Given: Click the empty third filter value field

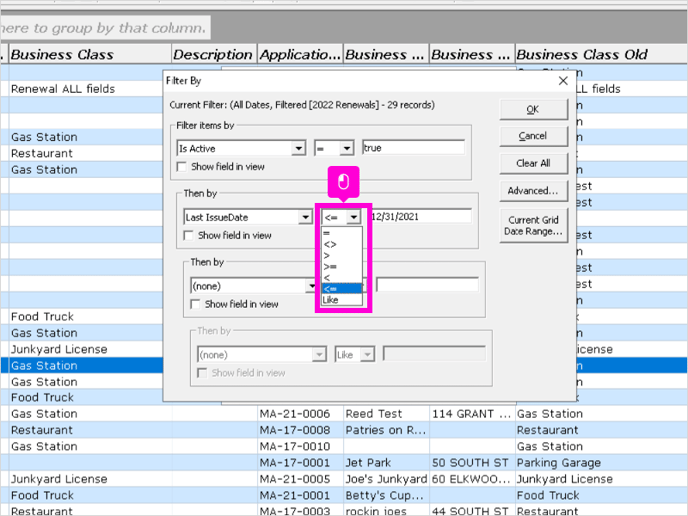Looking at the screenshot, I should pos(427,285).
